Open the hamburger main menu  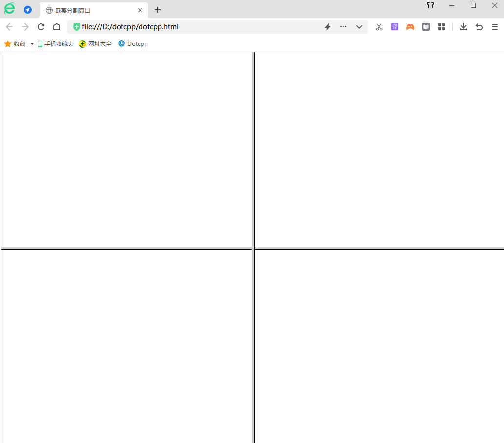(495, 27)
